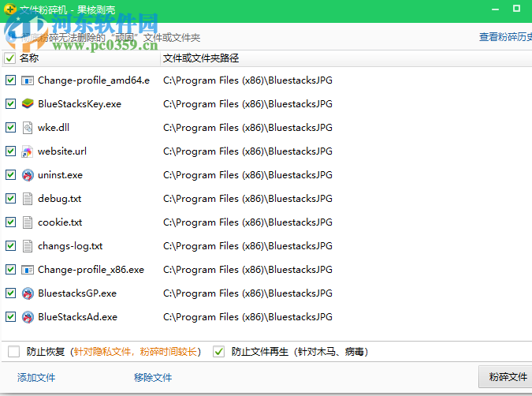
Task: Open the 查看粉碎历史 link
Action: click(x=505, y=36)
